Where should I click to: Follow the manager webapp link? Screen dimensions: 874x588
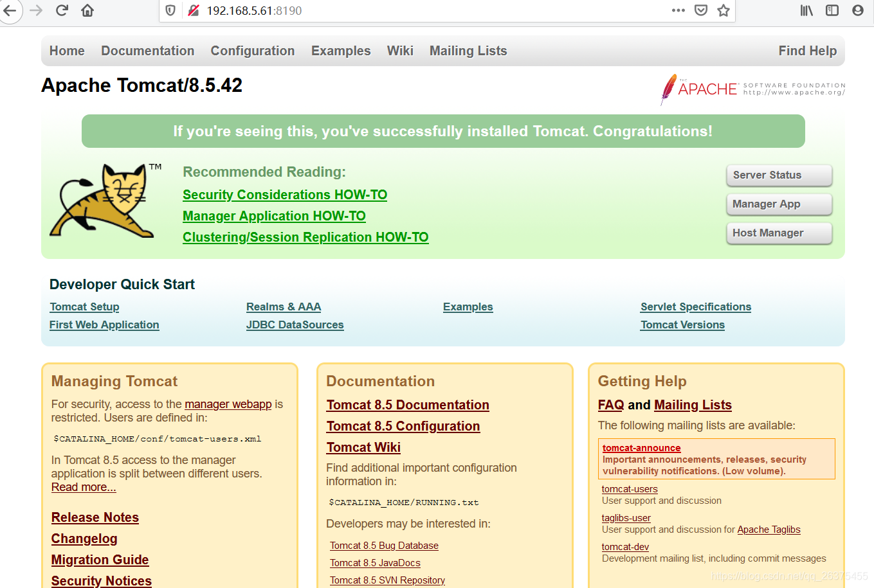point(228,404)
